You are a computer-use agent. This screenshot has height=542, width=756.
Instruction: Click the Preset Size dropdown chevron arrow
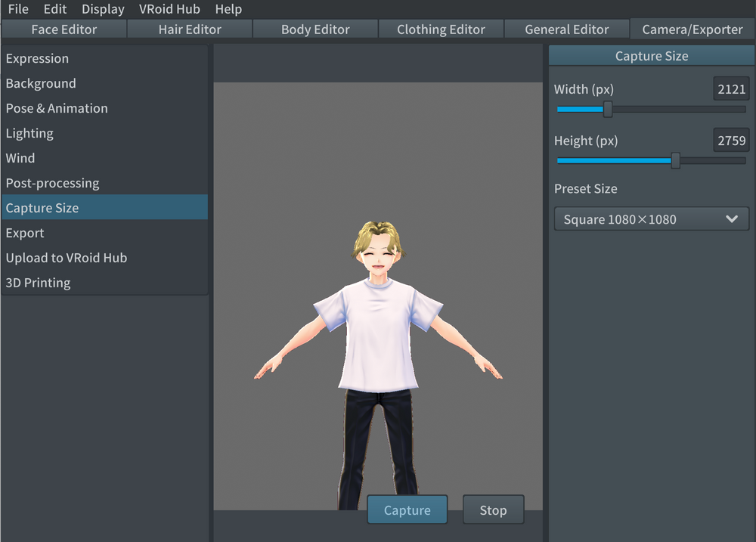coord(731,219)
